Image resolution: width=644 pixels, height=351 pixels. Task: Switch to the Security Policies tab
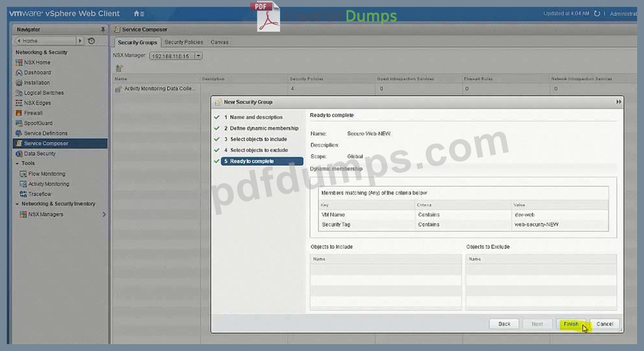(x=184, y=42)
